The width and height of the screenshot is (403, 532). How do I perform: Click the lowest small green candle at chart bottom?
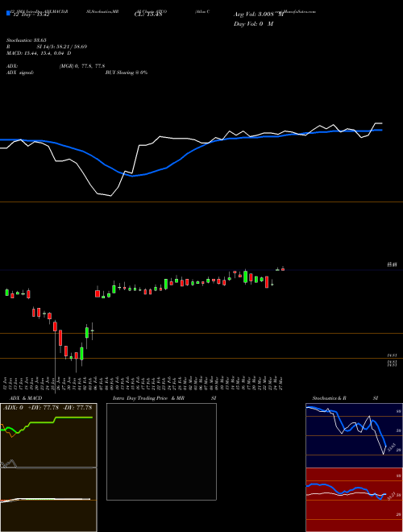pyautogui.click(x=71, y=357)
